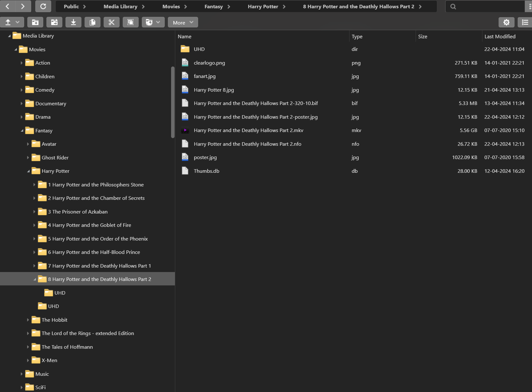Cut items using the scissors icon
The height and width of the screenshot is (392, 532).
click(112, 22)
